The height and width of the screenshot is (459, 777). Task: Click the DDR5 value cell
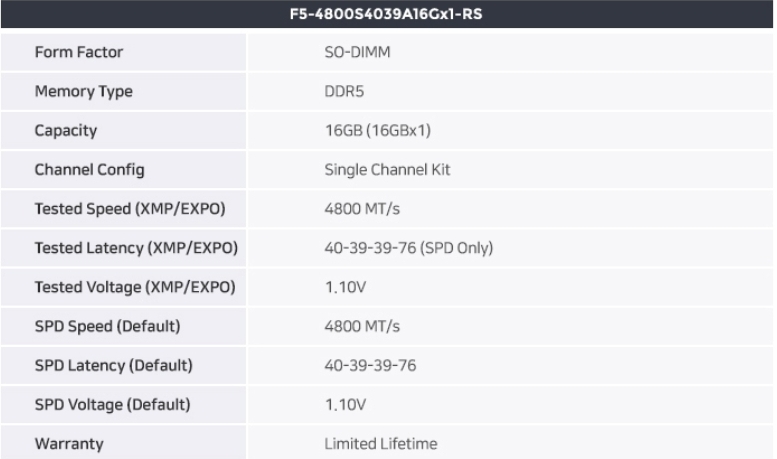(345, 91)
